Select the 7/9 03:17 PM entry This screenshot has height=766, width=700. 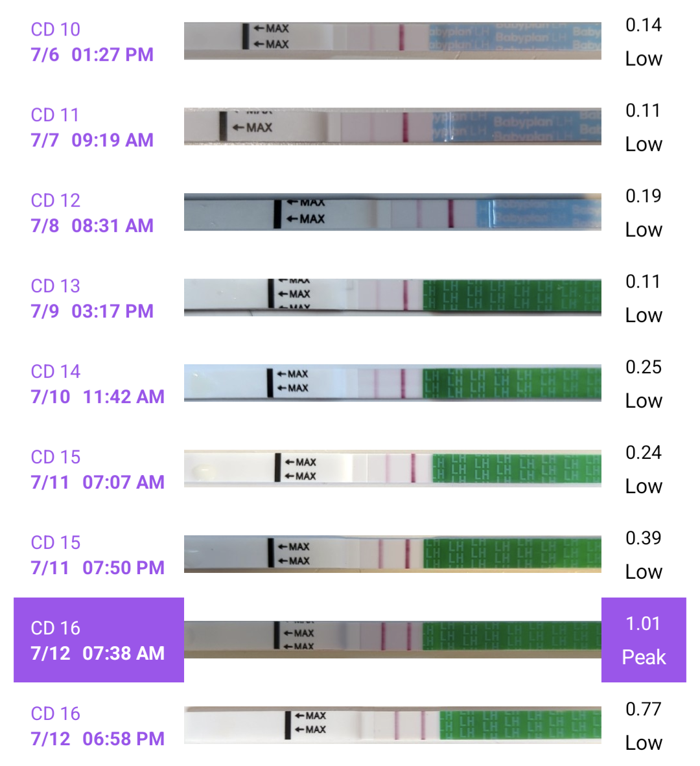92,311
